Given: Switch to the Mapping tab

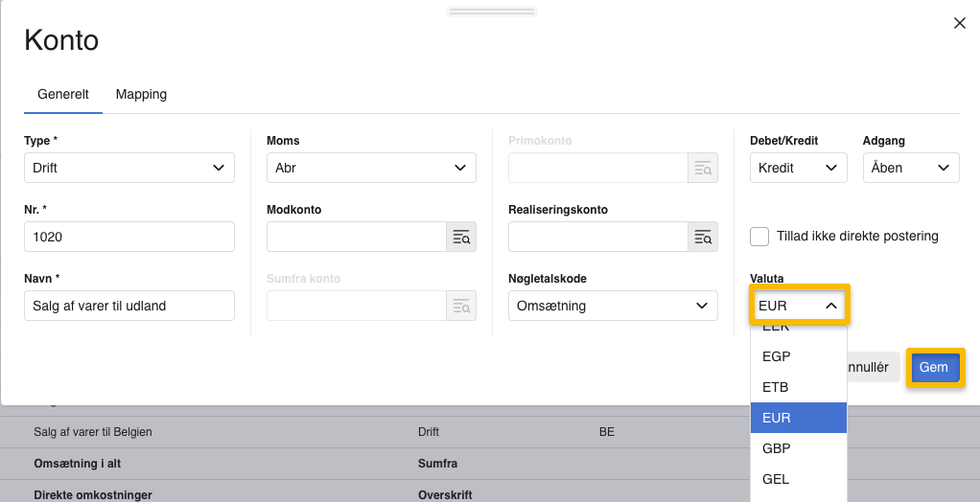Looking at the screenshot, I should click(141, 94).
